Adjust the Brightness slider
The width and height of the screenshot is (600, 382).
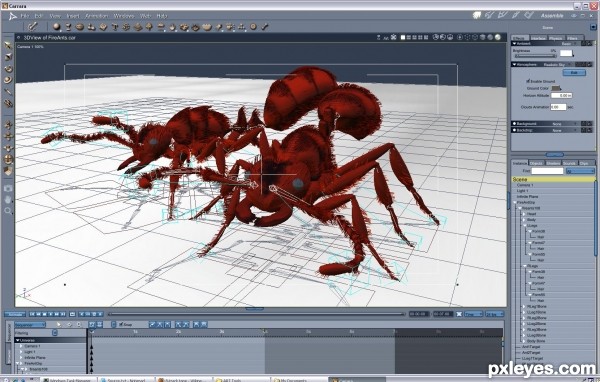535,56
